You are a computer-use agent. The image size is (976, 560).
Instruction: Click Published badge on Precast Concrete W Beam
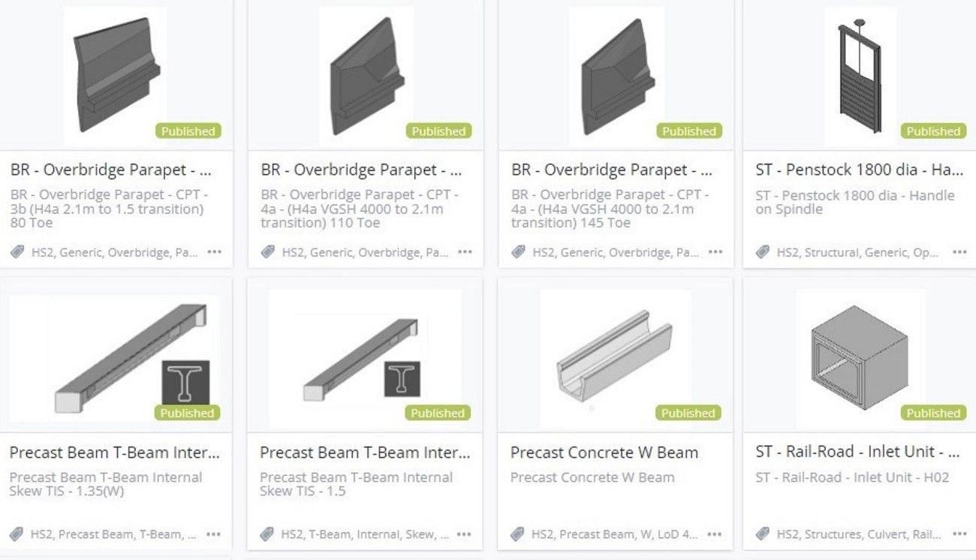click(x=688, y=413)
